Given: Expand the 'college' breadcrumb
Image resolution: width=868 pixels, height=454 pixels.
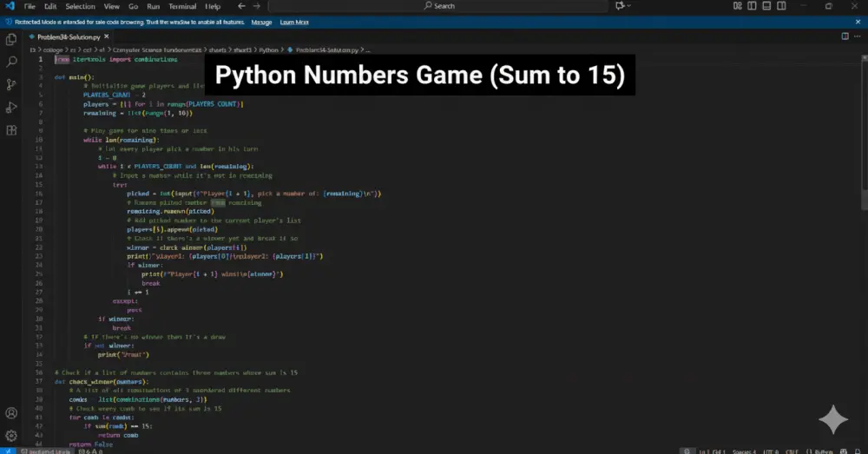Looking at the screenshot, I should point(53,49).
